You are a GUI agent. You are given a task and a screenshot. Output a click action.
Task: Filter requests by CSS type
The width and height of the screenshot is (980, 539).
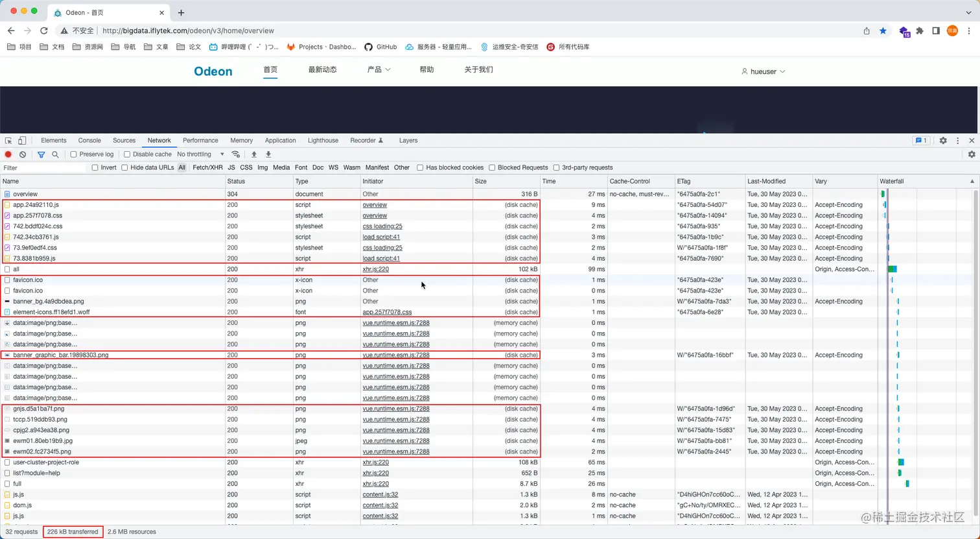click(x=246, y=167)
